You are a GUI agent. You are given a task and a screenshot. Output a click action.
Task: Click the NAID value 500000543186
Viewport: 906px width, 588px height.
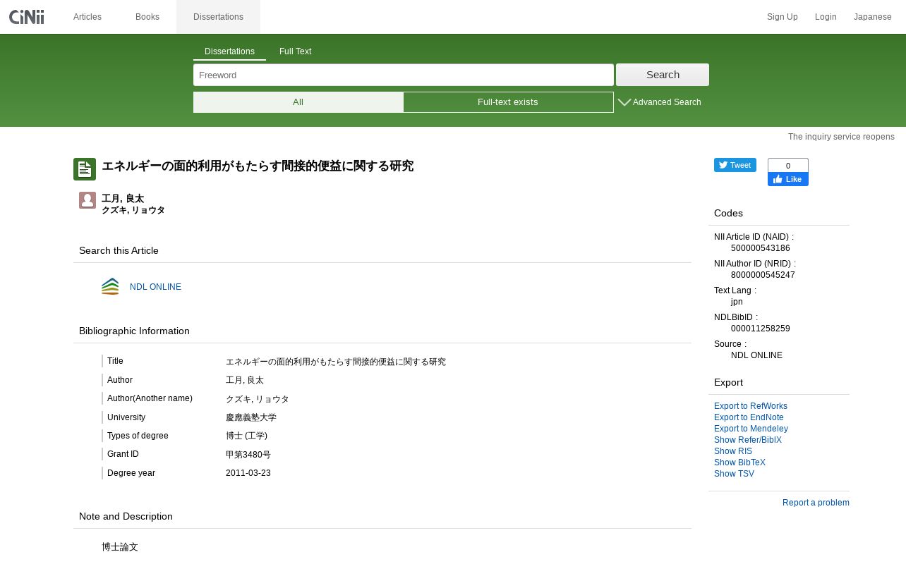coord(761,248)
